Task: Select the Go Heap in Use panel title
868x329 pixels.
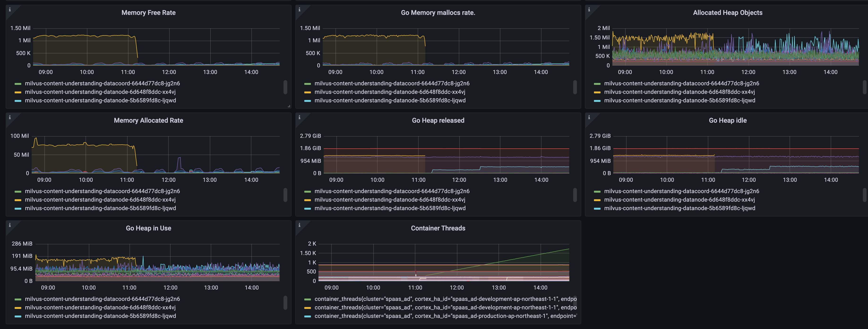Action: pos(148,228)
